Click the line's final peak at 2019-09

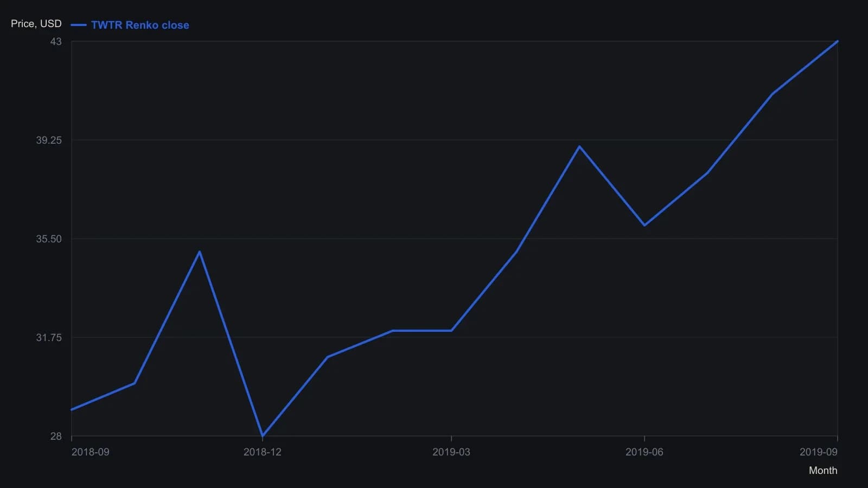838,41
